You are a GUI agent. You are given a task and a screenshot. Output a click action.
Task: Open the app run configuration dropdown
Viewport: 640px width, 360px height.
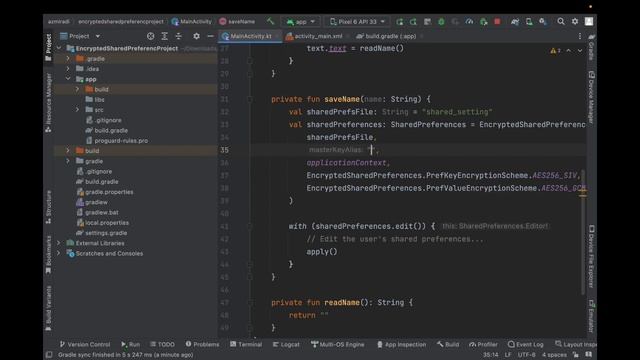(x=301, y=22)
